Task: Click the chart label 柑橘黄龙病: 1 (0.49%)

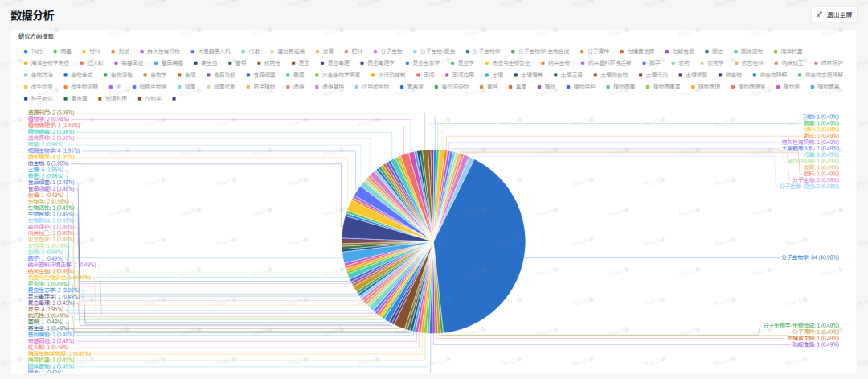Action: (813, 338)
